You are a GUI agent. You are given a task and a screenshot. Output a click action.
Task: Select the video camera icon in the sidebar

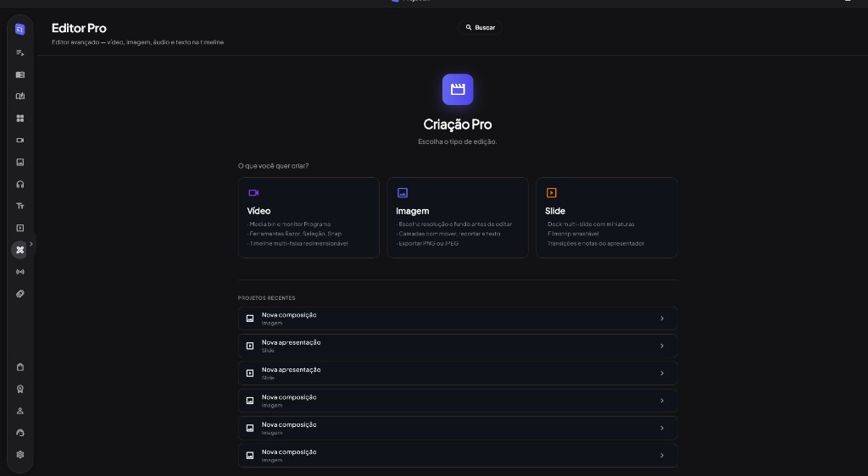(x=20, y=141)
